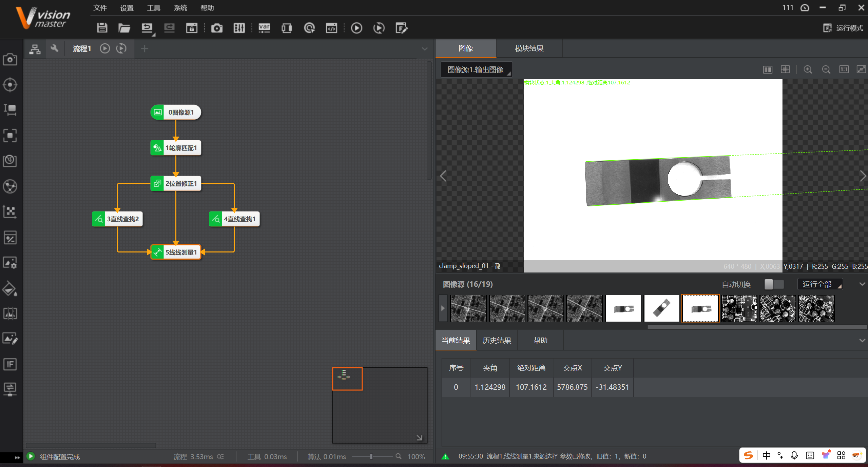The height and width of the screenshot is (467, 868).
Task: Open the 工具 menu
Action: 153,8
